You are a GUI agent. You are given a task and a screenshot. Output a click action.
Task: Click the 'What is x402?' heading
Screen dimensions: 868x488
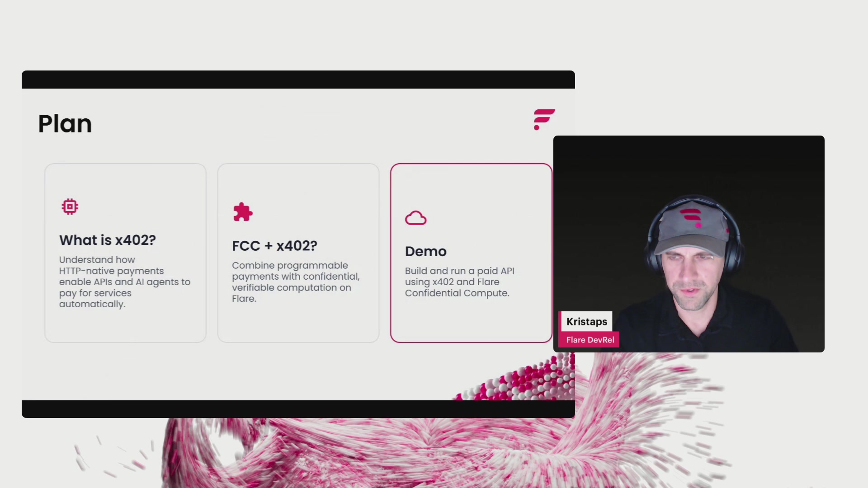pyautogui.click(x=108, y=240)
